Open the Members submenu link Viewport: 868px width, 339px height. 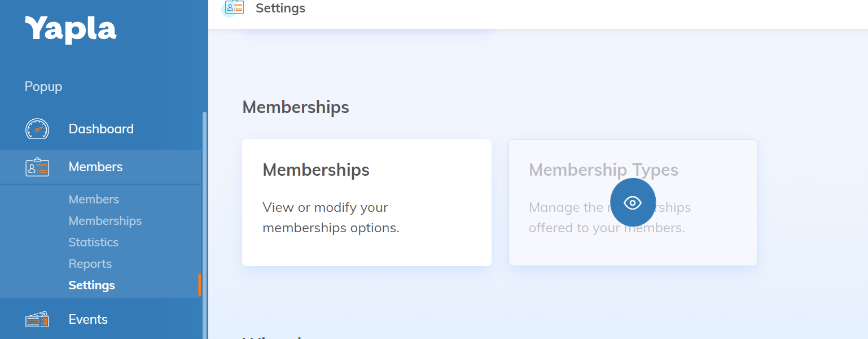coord(94,199)
